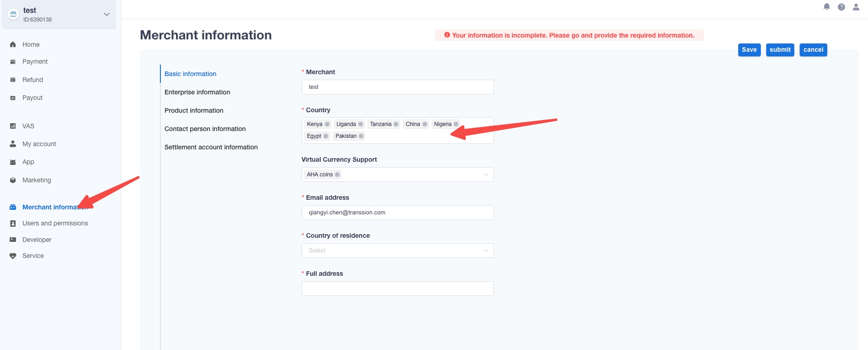Viewport: 868px width, 350px height.
Task: Click the submit button
Action: [780, 50]
